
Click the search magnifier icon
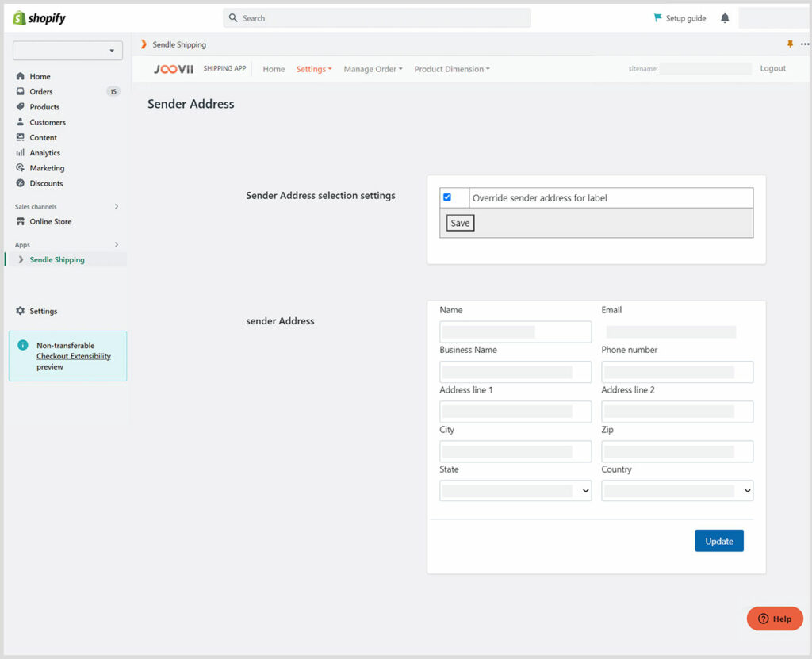click(233, 17)
